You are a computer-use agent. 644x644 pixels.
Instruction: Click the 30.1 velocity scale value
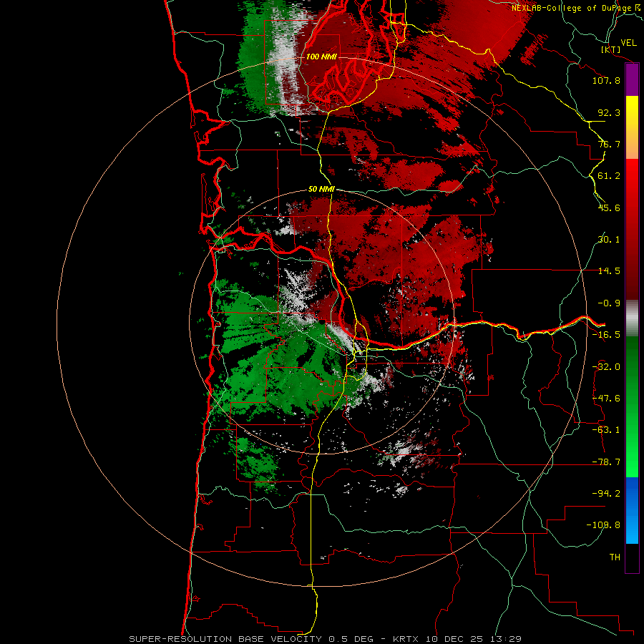(x=609, y=239)
